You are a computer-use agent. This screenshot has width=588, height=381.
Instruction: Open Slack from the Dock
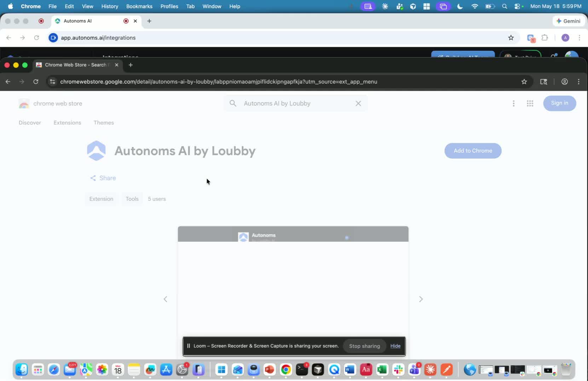click(398, 370)
